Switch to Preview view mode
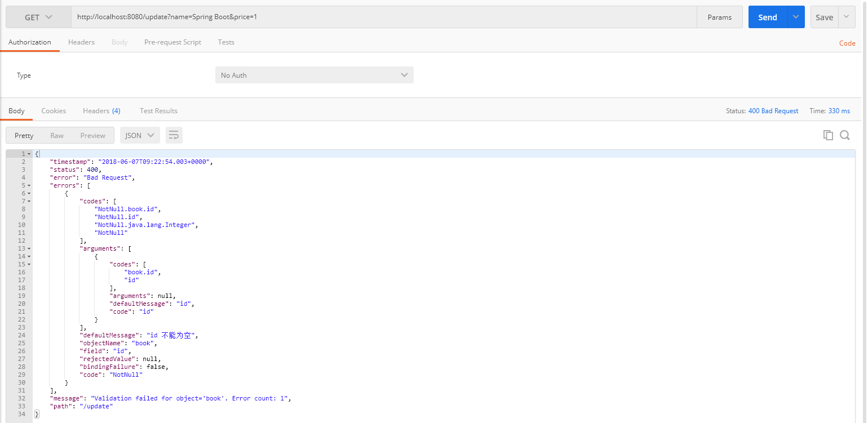This screenshot has width=868, height=423. point(92,135)
